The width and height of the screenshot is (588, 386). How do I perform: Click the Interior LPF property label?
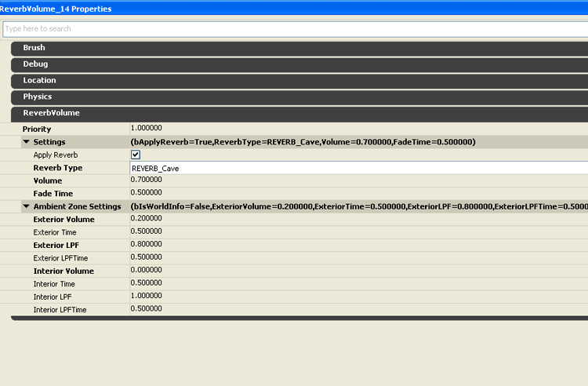point(53,297)
